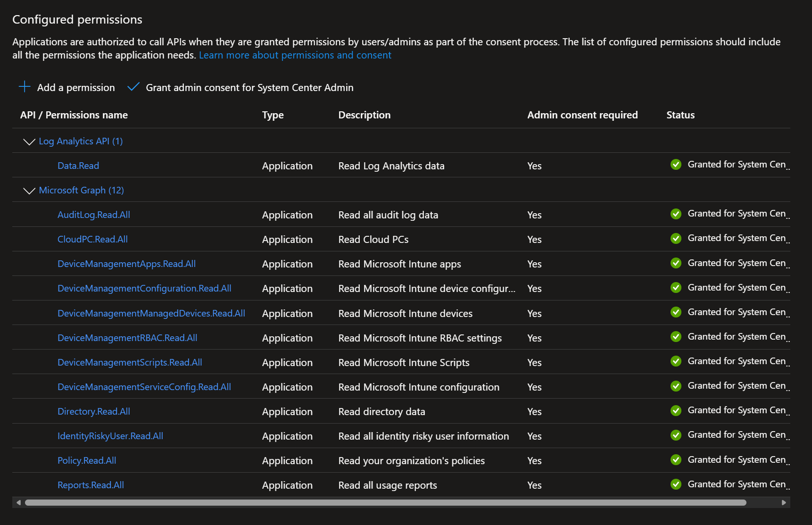The width and height of the screenshot is (812, 525).
Task: Click 'Read Microsoft Intune Scripts' description
Action: click(404, 363)
